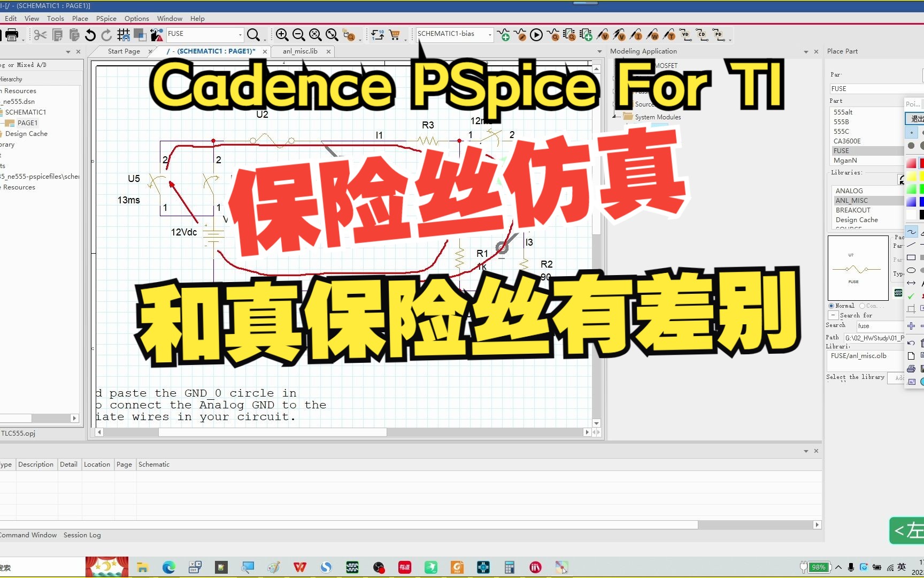Image resolution: width=924 pixels, height=578 pixels.
Task: Click the Voltage marker probe icon
Action: (x=603, y=35)
